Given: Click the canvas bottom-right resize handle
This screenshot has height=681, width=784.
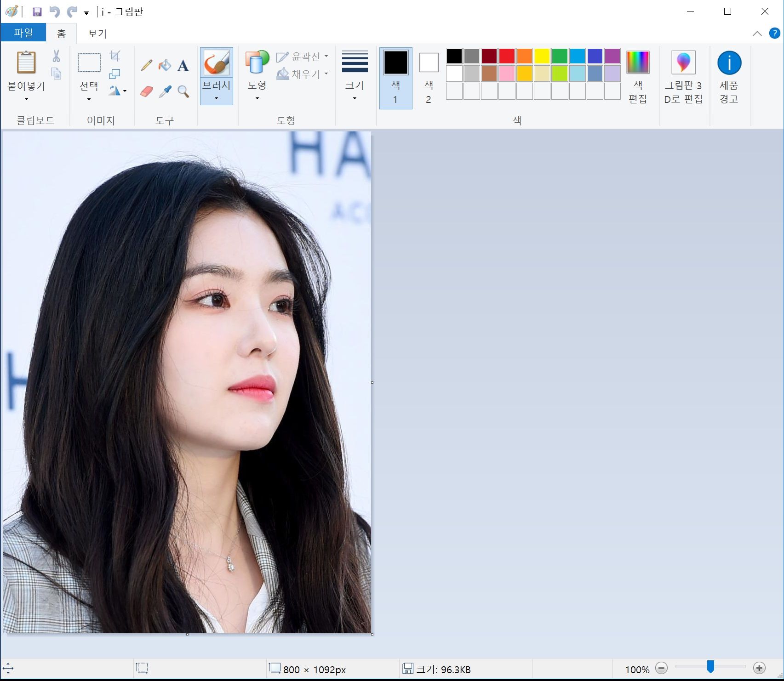Looking at the screenshot, I should point(372,634).
